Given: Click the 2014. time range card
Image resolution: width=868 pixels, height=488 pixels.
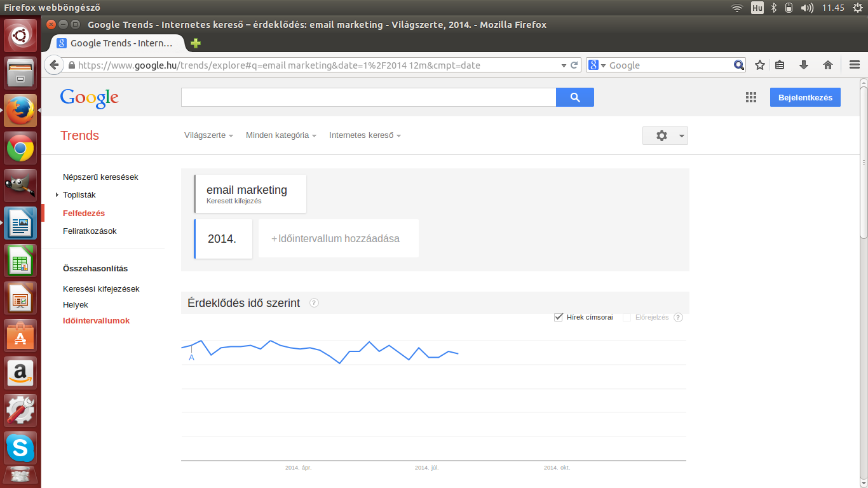Looking at the screenshot, I should point(223,239).
